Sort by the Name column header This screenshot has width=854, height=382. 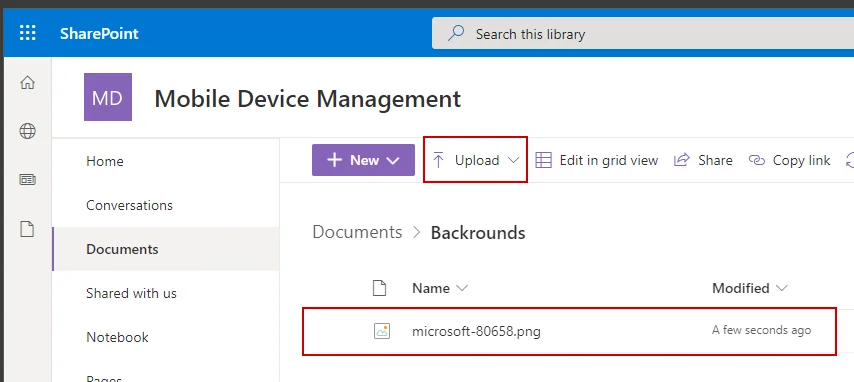pos(431,288)
